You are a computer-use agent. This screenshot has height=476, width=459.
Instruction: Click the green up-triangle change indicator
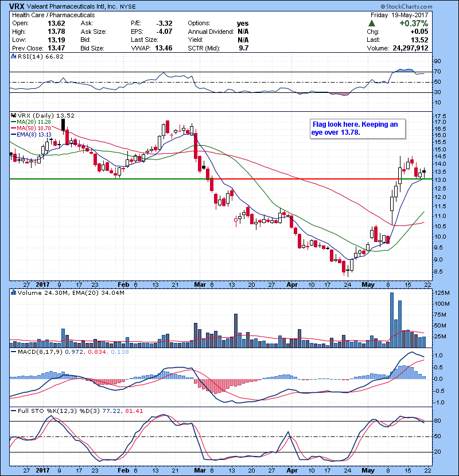372,24
